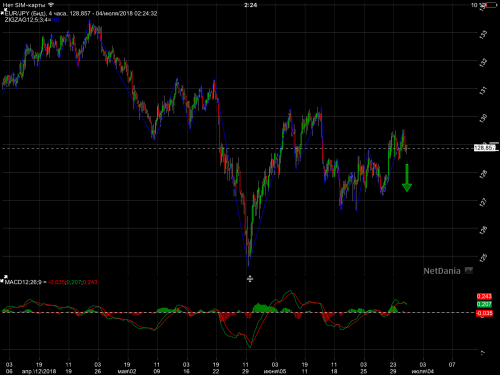Open MACD12;26;9 indicator settings label

(23, 282)
